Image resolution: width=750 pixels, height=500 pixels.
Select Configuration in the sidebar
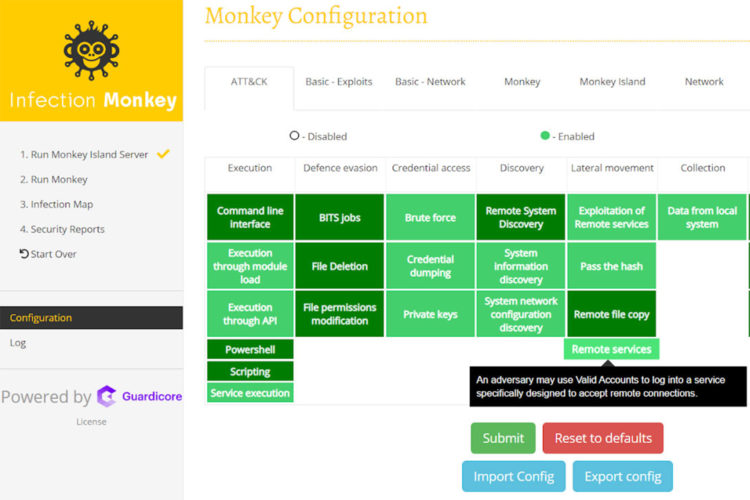(x=91, y=318)
